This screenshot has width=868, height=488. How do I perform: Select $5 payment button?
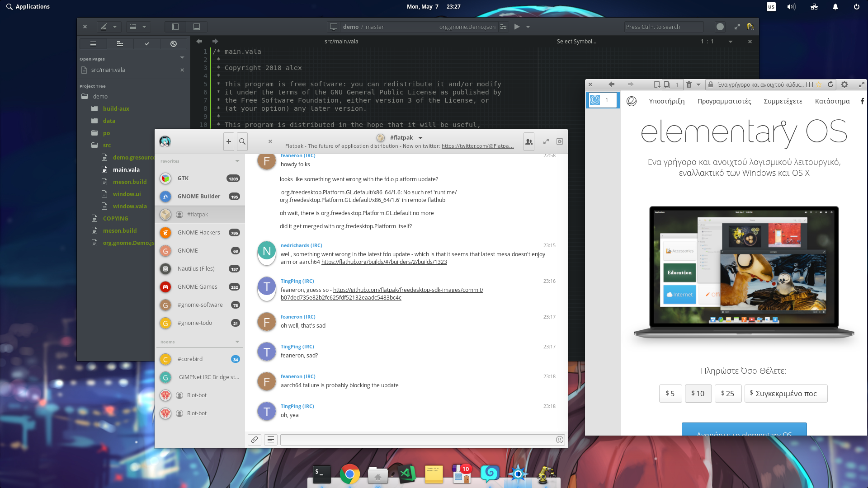[670, 394]
